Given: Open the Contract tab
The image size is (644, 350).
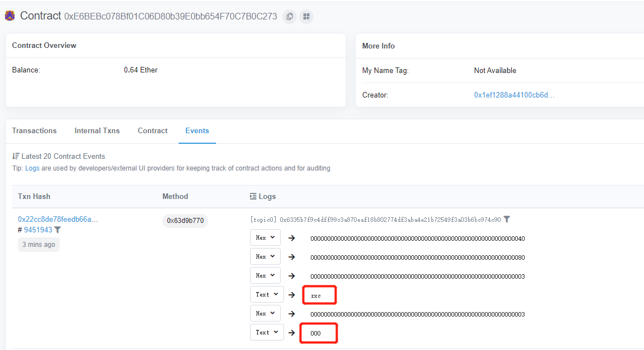Looking at the screenshot, I should [152, 130].
